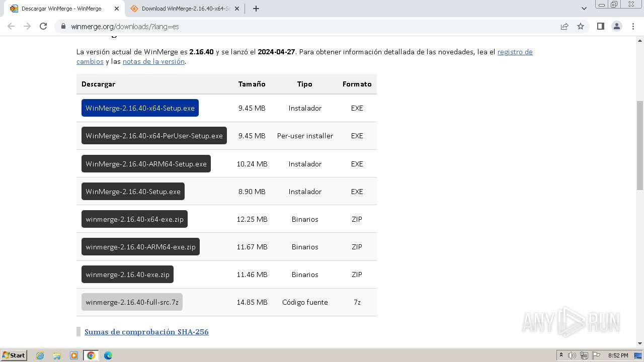Image resolution: width=644 pixels, height=362 pixels.
Task: Click the Descargar column header
Action: [x=98, y=84]
